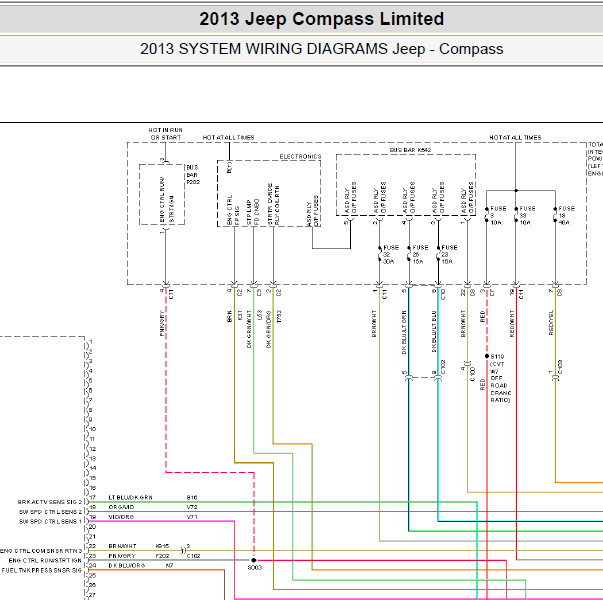The width and height of the screenshot is (603, 600).
Task: Click the horizontal 'PNK/GRY' label at pin 23
Action: [122, 556]
